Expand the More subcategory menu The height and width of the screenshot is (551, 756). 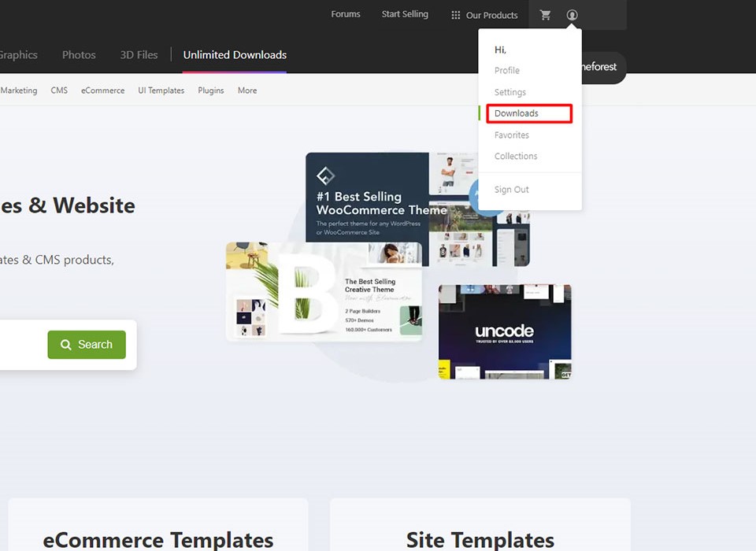click(247, 91)
